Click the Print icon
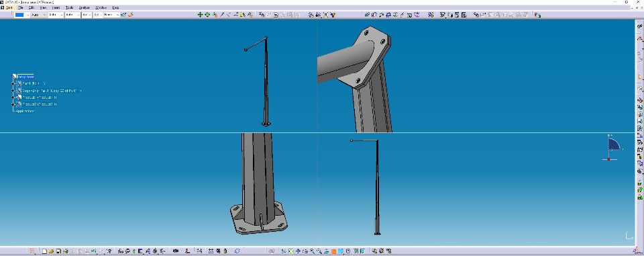 [x=65, y=251]
